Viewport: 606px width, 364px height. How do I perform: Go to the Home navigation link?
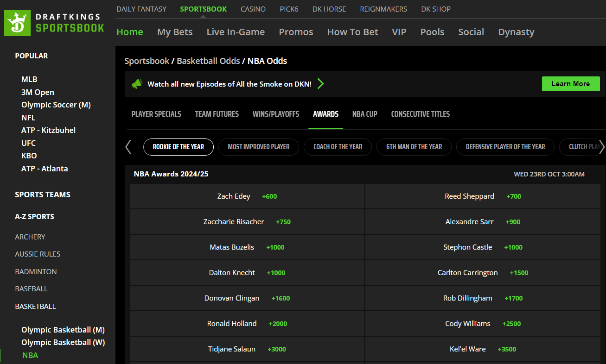click(x=130, y=32)
